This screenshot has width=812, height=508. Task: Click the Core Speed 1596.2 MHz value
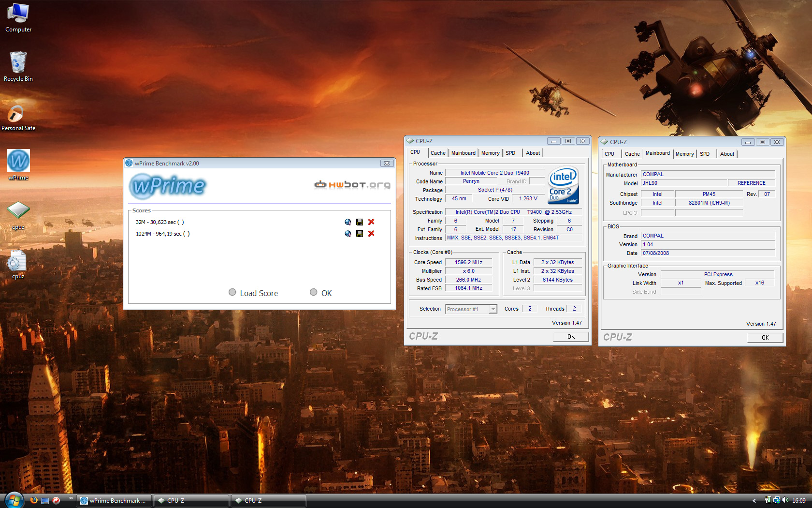[x=468, y=262]
